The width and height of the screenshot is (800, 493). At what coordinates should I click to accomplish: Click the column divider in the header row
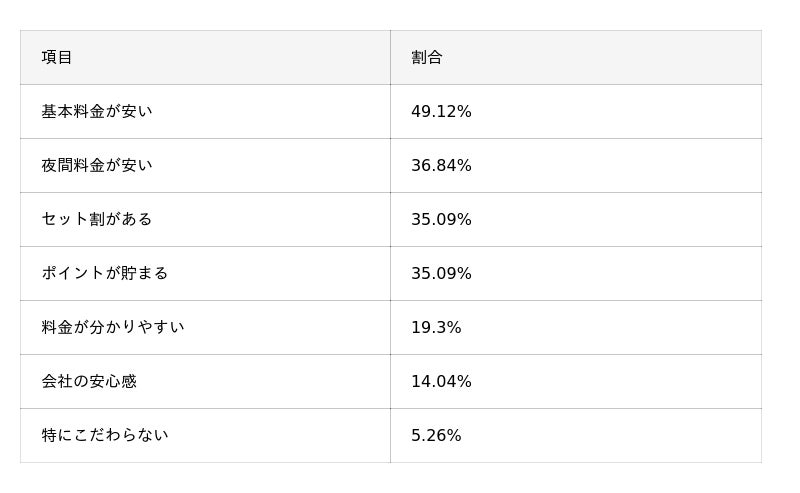click(x=390, y=58)
